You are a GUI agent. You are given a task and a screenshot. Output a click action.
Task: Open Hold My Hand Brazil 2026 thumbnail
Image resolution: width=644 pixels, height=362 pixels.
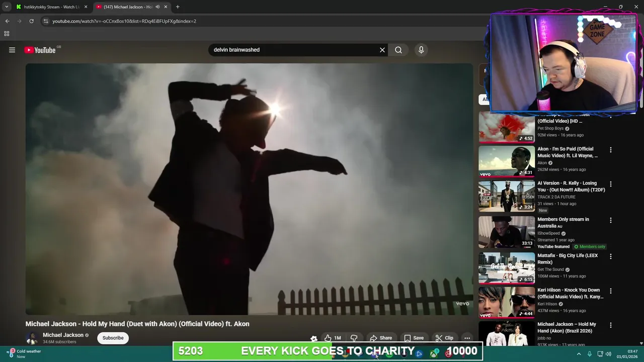click(x=507, y=334)
